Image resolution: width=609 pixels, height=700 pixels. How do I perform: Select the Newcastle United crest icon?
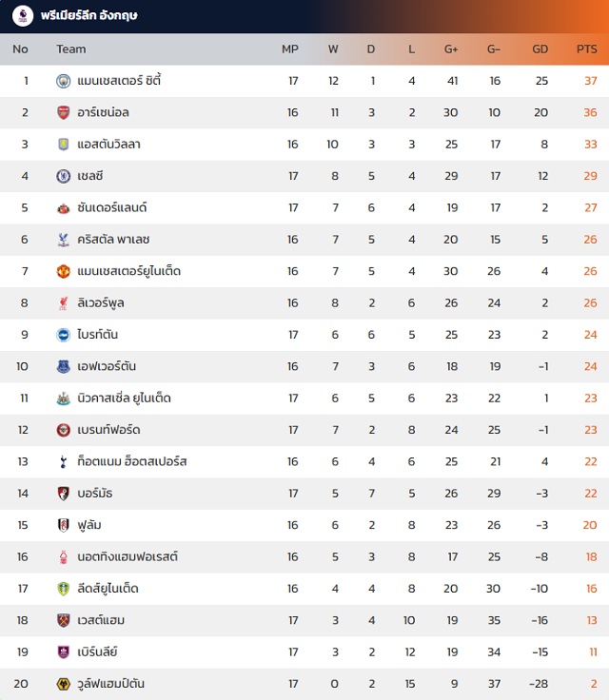click(64, 399)
